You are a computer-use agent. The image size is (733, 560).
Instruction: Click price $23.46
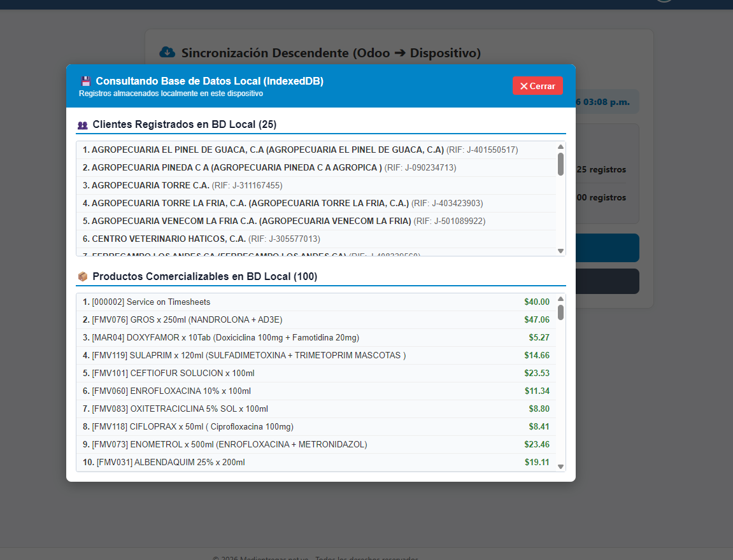point(537,444)
